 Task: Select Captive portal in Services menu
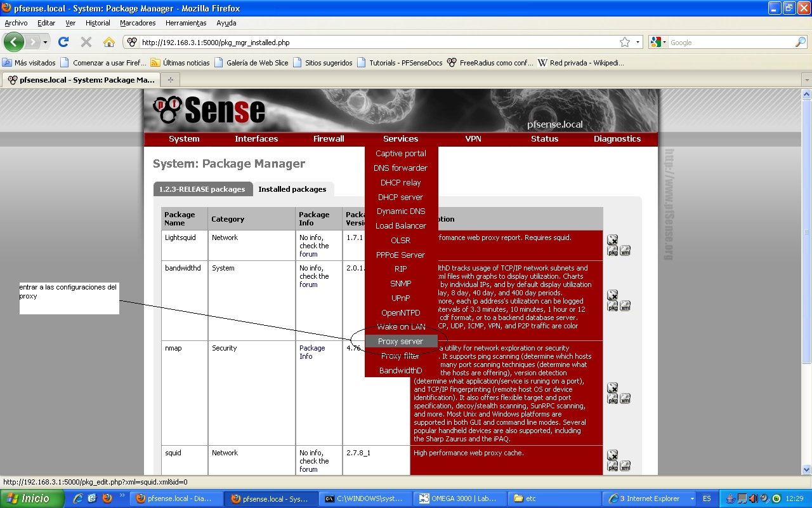click(x=400, y=154)
